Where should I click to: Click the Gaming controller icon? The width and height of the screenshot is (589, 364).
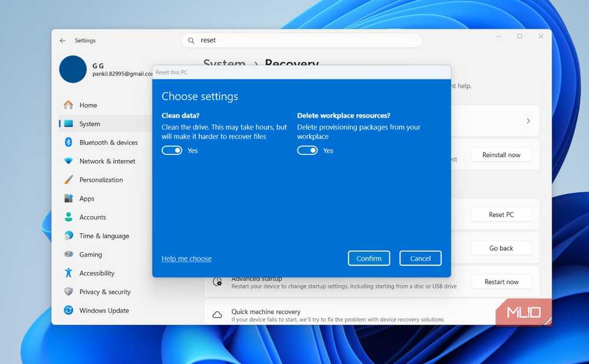pyautogui.click(x=68, y=254)
